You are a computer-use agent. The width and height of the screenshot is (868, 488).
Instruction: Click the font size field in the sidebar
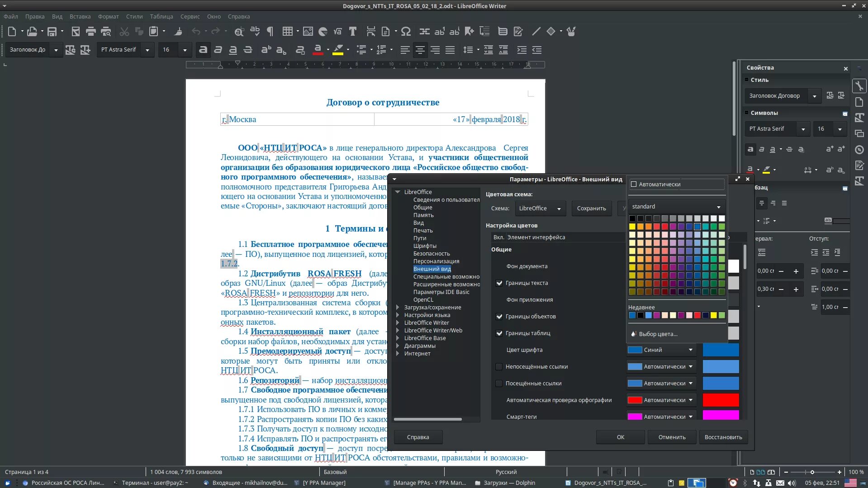click(824, 129)
